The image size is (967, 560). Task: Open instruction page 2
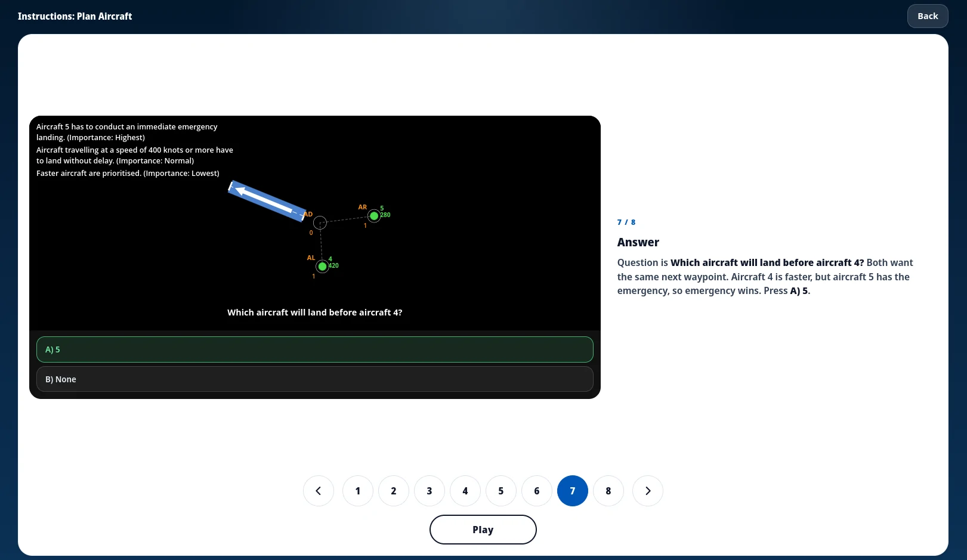click(394, 491)
